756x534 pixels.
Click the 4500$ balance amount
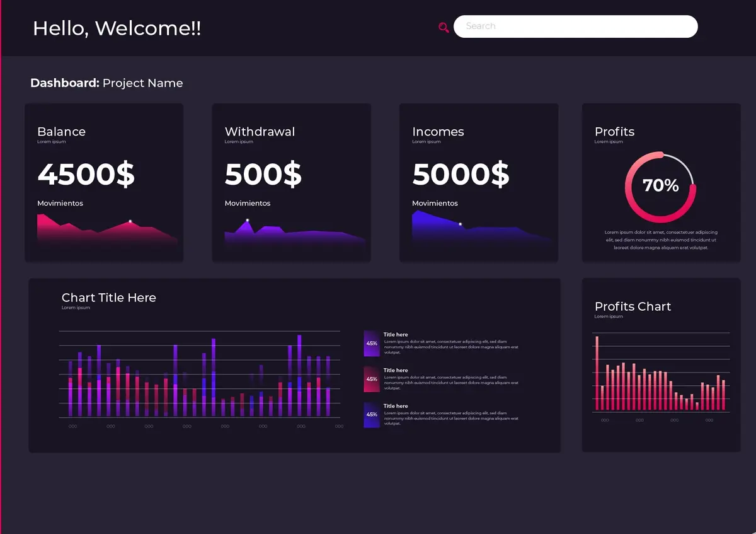click(86, 174)
